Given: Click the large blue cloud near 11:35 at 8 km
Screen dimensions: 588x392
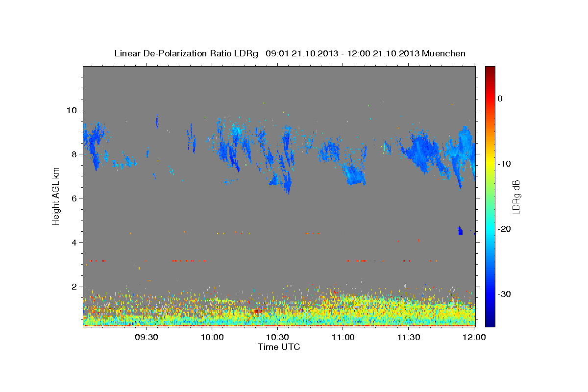Looking at the screenshot, I should coord(422,151).
